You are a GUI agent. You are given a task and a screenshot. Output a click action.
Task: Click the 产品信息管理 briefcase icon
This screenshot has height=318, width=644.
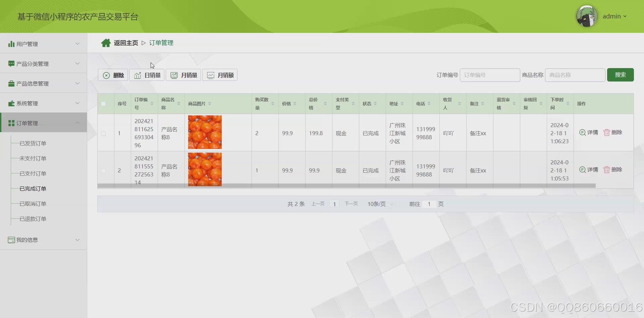pyautogui.click(x=11, y=84)
